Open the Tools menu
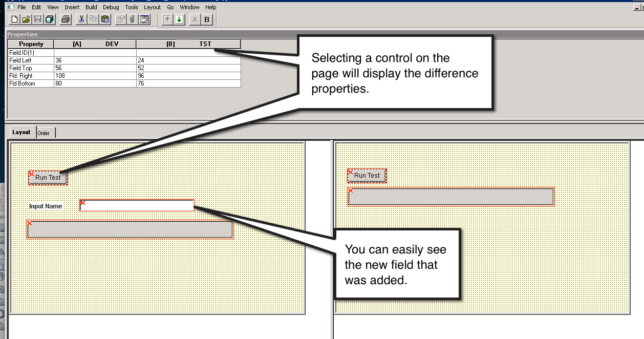 pyautogui.click(x=132, y=7)
